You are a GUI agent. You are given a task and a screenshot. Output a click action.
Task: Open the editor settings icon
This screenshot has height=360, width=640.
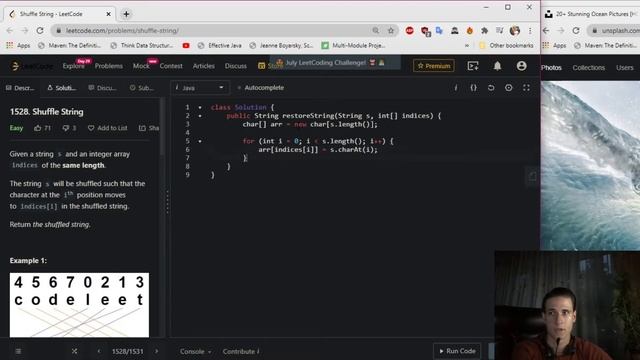tap(509, 88)
